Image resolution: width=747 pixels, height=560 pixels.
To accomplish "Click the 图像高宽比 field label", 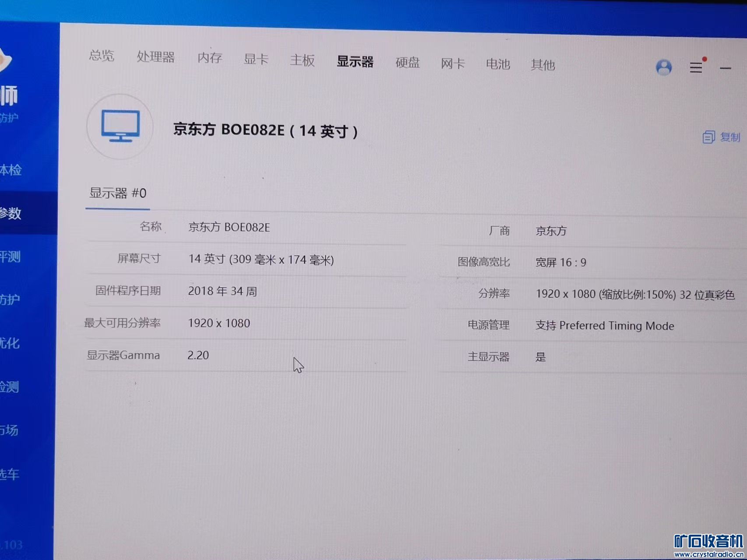I will click(x=484, y=262).
